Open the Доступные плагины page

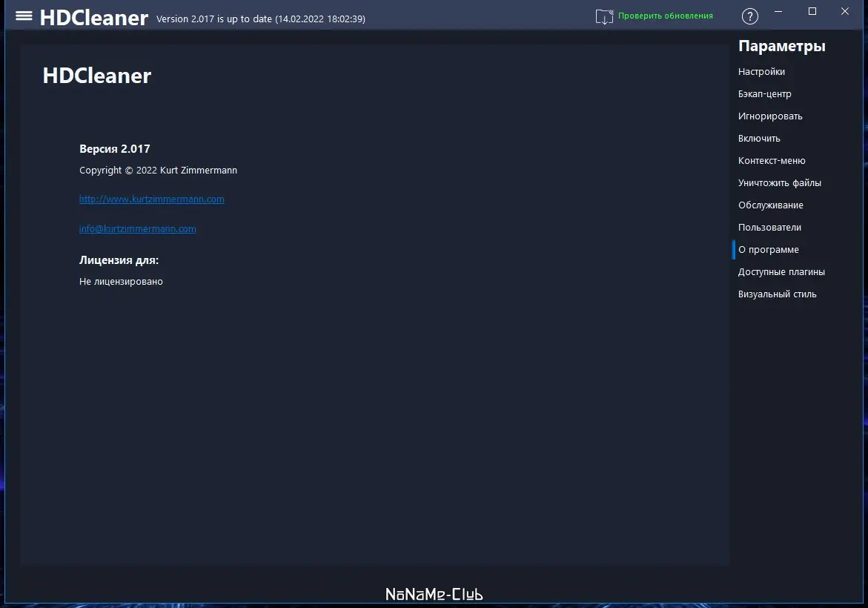[x=781, y=272]
